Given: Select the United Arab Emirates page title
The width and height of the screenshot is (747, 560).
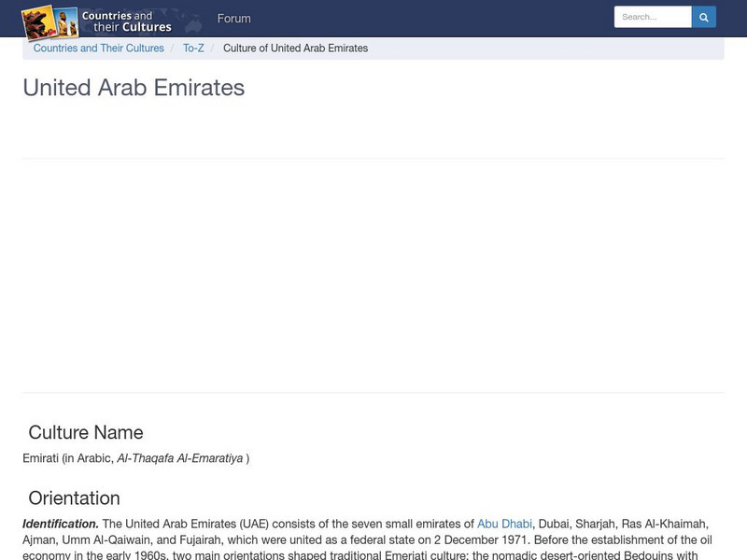Looking at the screenshot, I should pyautogui.click(x=132, y=88).
